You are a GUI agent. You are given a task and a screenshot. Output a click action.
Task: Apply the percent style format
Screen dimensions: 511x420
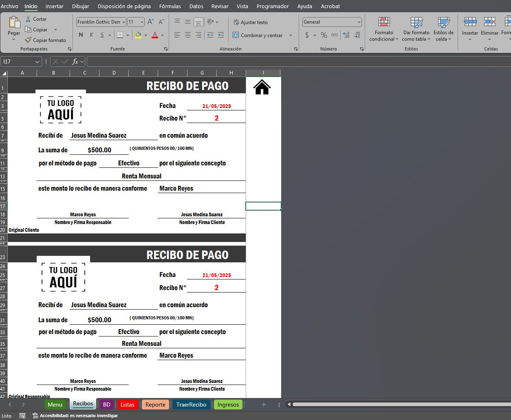click(x=324, y=35)
